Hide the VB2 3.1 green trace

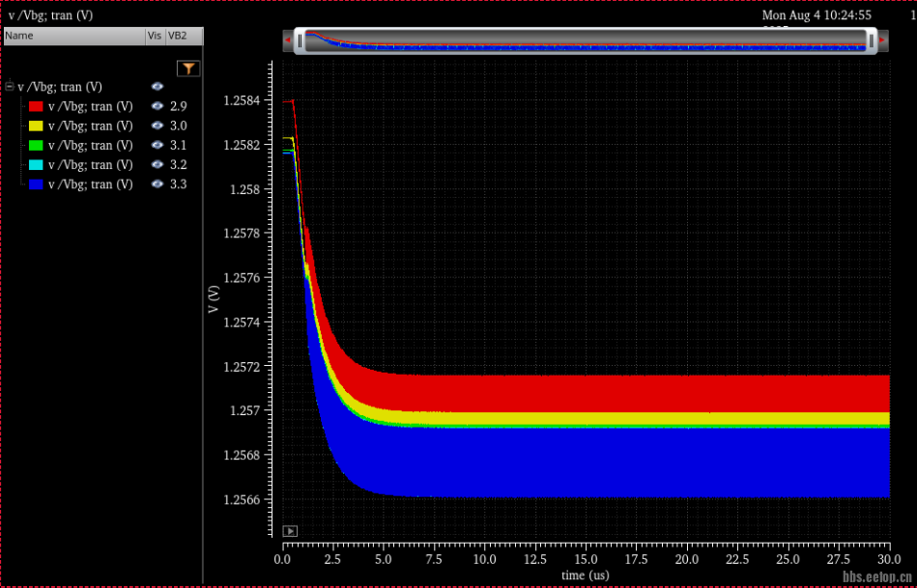[157, 145]
